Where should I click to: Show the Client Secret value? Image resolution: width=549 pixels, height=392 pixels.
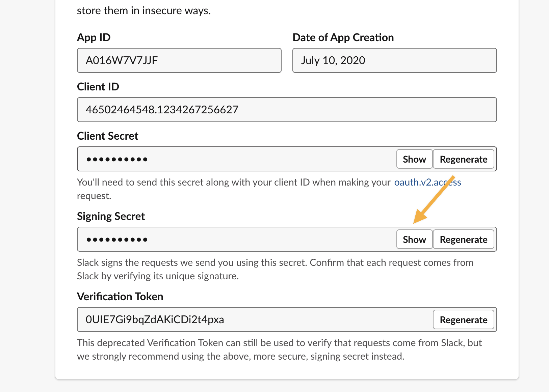pos(414,159)
